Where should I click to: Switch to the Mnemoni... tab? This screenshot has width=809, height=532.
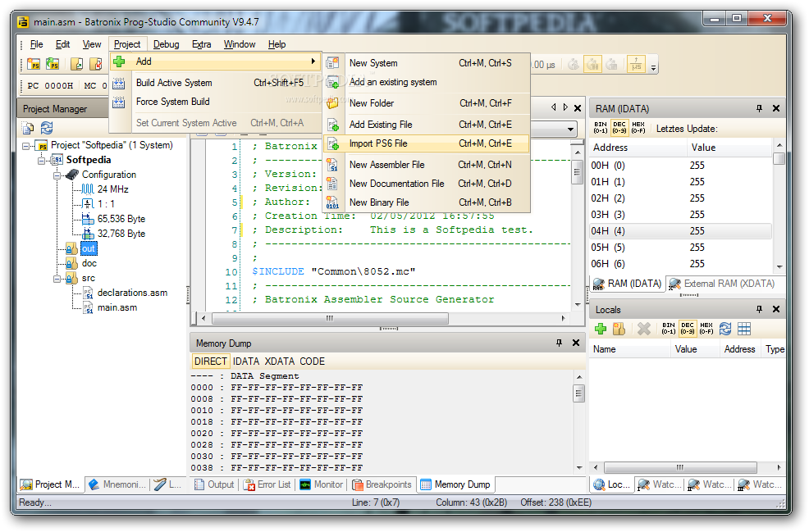click(x=117, y=484)
